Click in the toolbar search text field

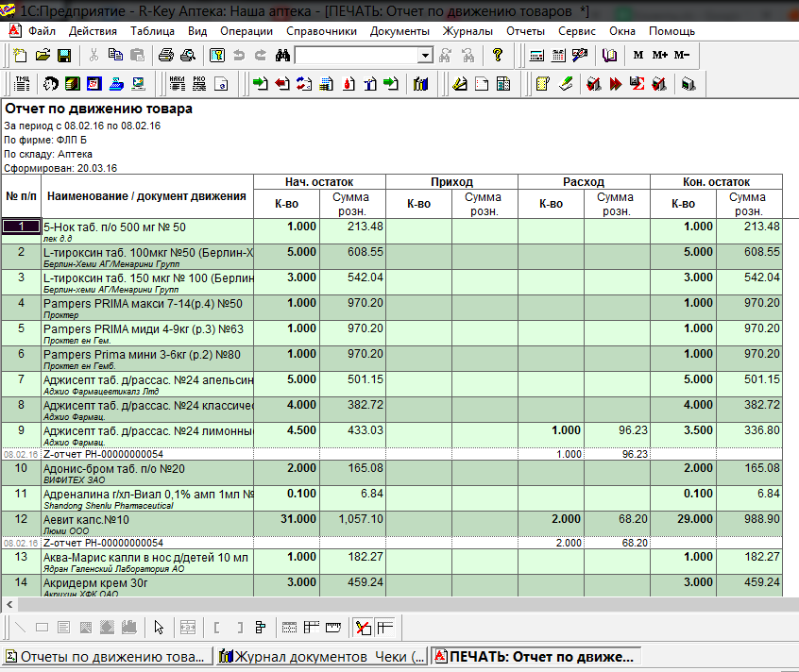point(355,56)
